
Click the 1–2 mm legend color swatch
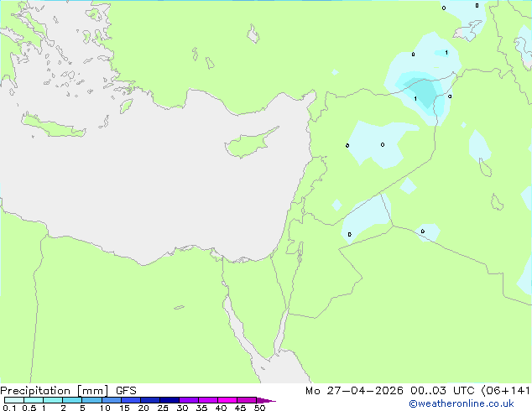[x=53, y=400]
